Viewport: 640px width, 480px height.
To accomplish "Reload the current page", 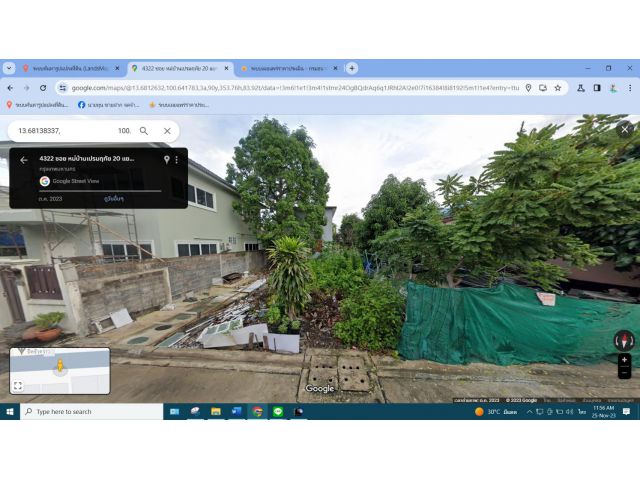I will (x=43, y=88).
